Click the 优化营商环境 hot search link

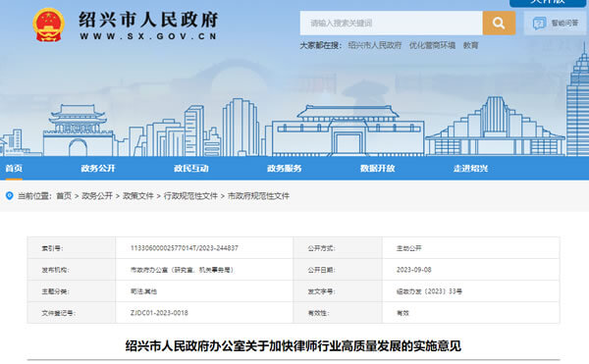tap(432, 45)
